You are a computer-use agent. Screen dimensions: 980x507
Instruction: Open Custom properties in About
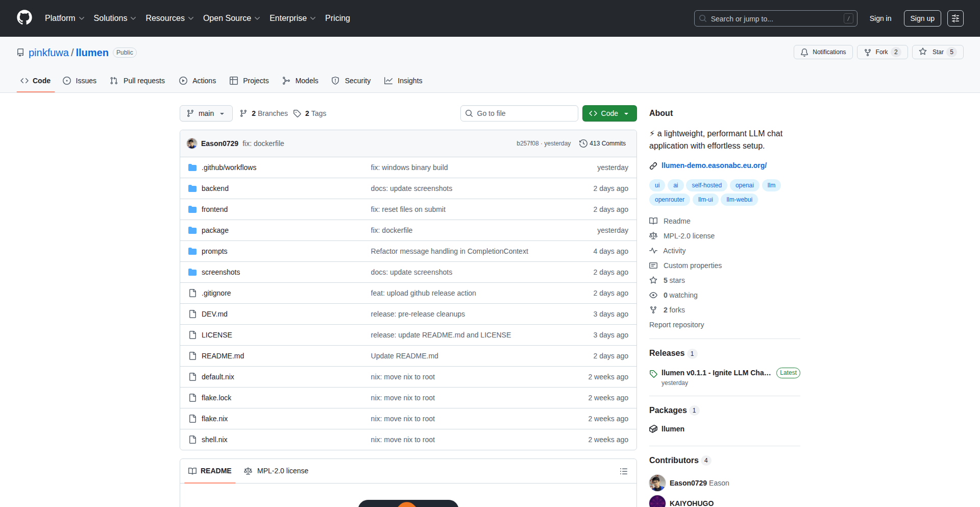685,265
